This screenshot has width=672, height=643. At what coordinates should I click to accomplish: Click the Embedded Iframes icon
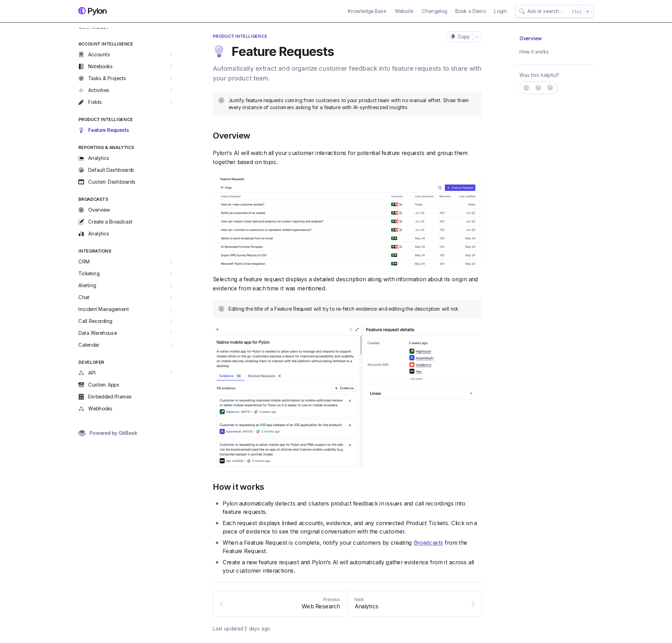tap(81, 397)
